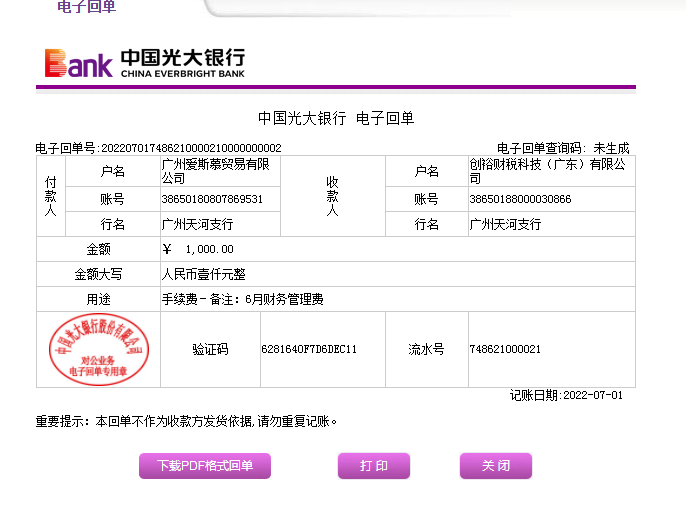Click the red electronic receipt seal stamp

(x=99, y=349)
